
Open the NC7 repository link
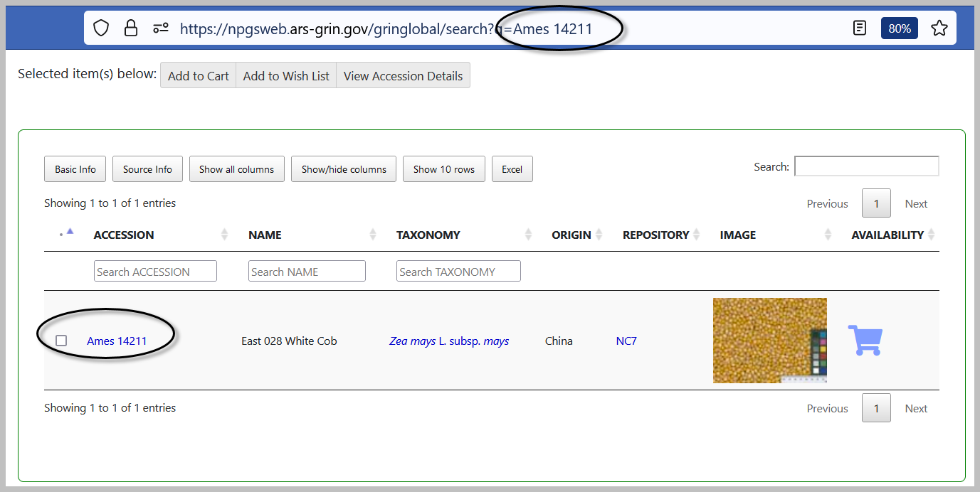click(626, 341)
